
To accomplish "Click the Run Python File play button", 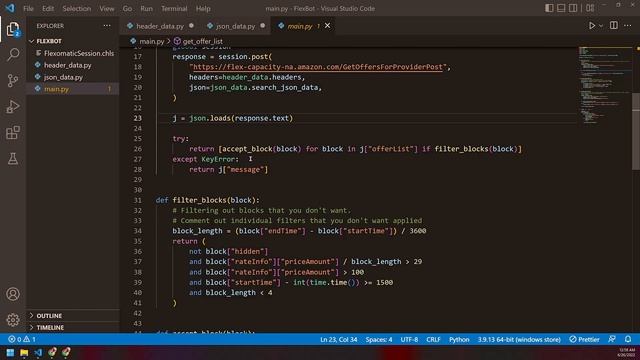I will tap(591, 25).
